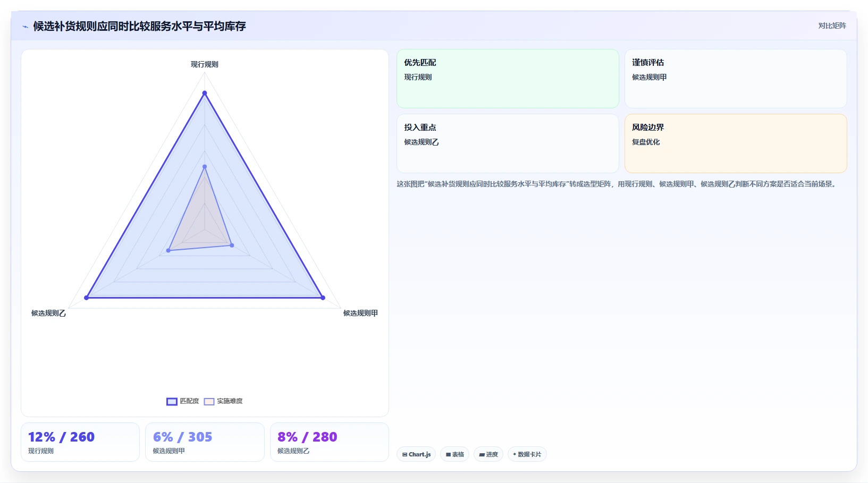868x483 pixels.
Task: Open the 投入重点 card
Action: [x=508, y=143]
